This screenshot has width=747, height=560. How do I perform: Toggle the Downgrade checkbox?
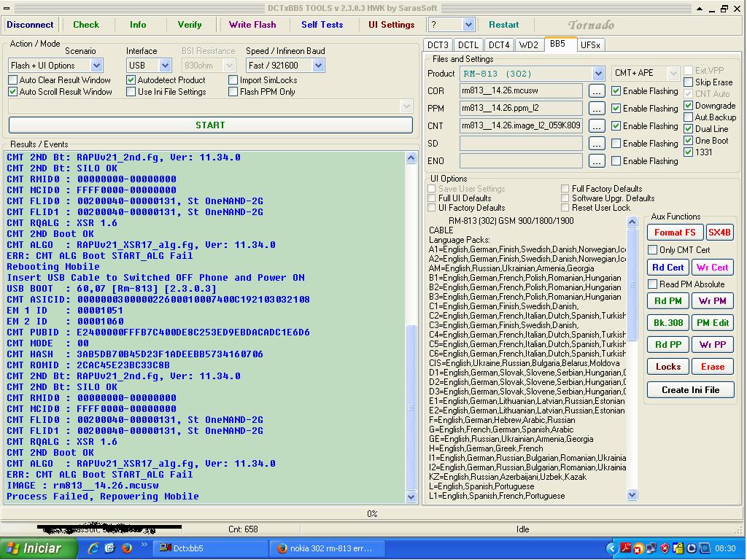point(689,106)
